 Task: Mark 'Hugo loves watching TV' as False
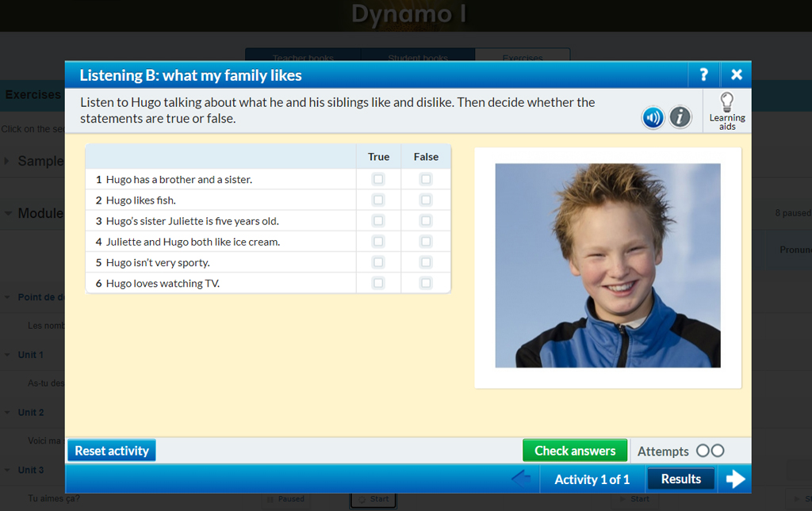[x=426, y=283]
